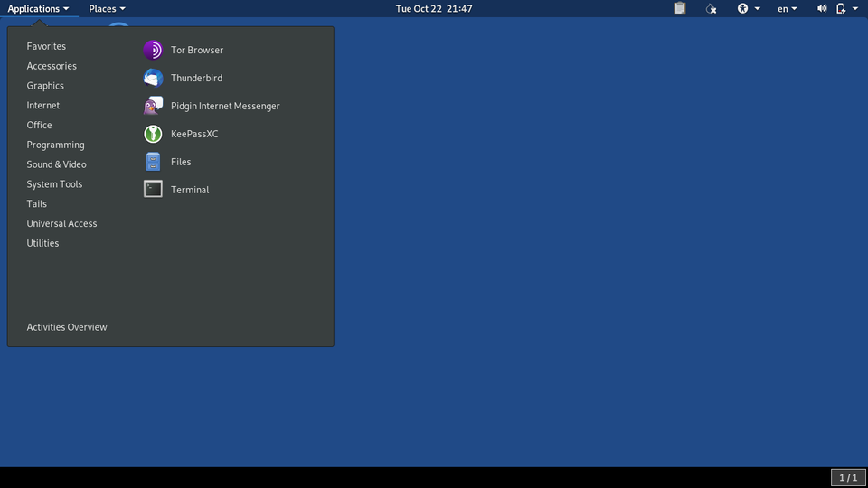The height and width of the screenshot is (488, 868).
Task: Launch Terminal from its black screen icon
Action: 153,189
